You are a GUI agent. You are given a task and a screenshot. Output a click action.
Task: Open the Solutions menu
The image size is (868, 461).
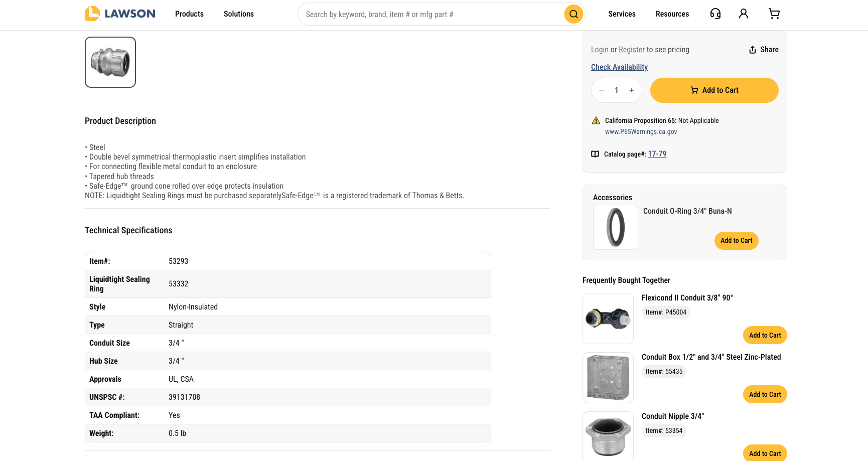[x=238, y=14]
